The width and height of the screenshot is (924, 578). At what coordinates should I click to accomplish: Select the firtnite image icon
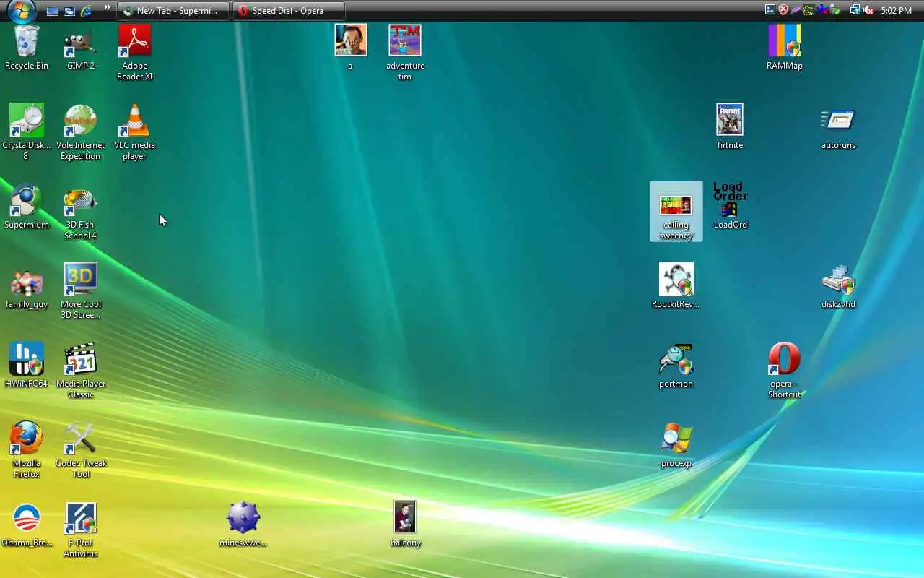click(x=730, y=127)
